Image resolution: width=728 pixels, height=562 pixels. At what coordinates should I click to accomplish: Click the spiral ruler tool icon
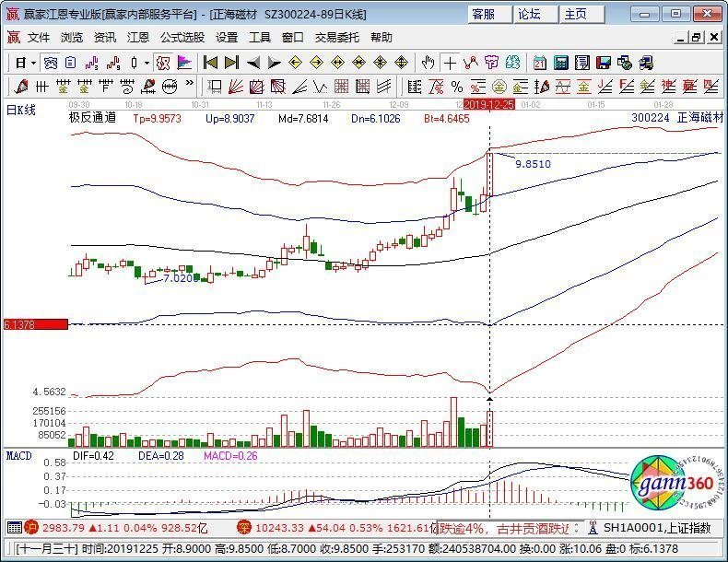point(126,87)
